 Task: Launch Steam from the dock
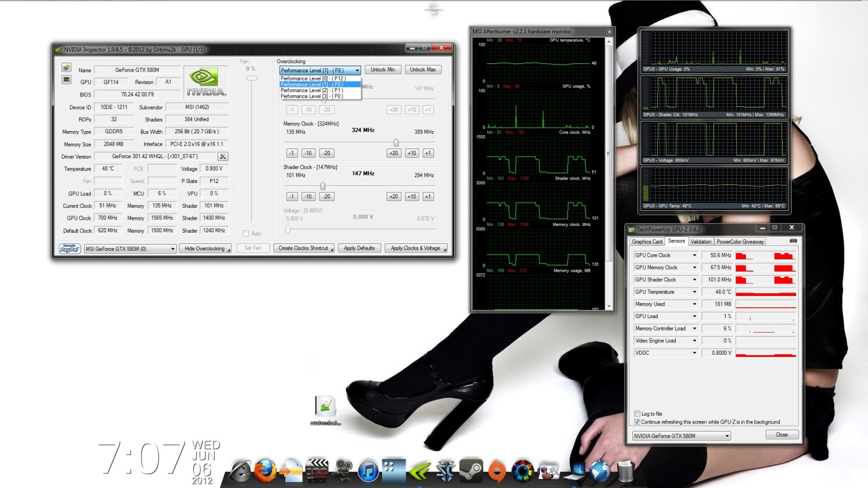coord(471,470)
